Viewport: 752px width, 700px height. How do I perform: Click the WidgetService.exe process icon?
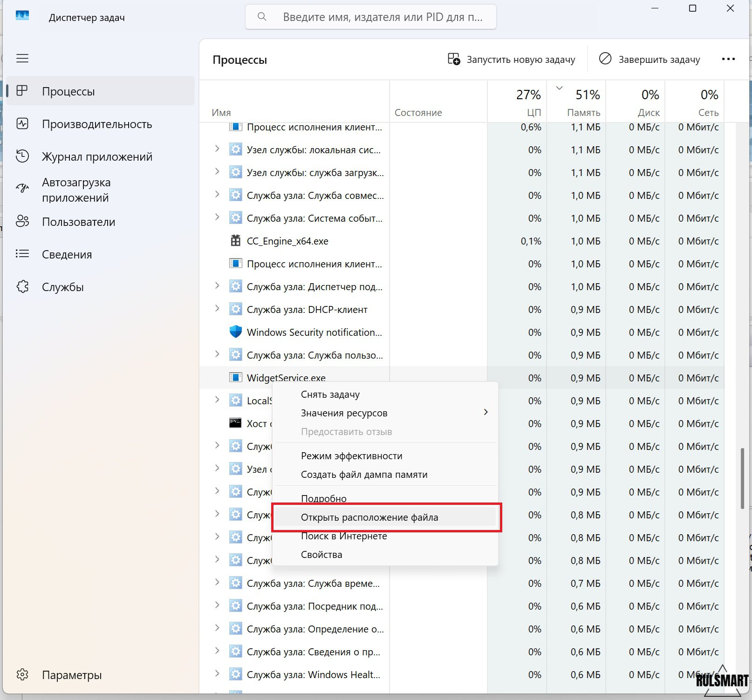[236, 377]
